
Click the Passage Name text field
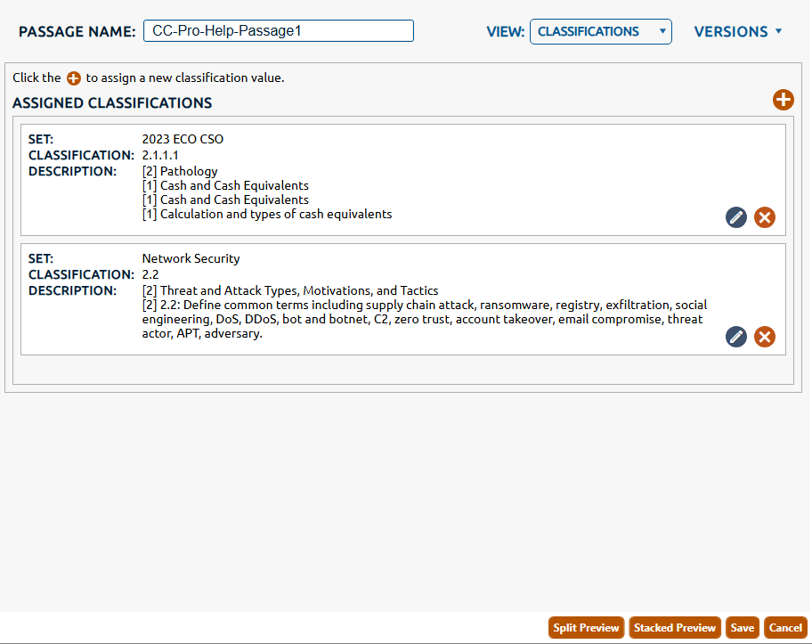click(x=278, y=31)
